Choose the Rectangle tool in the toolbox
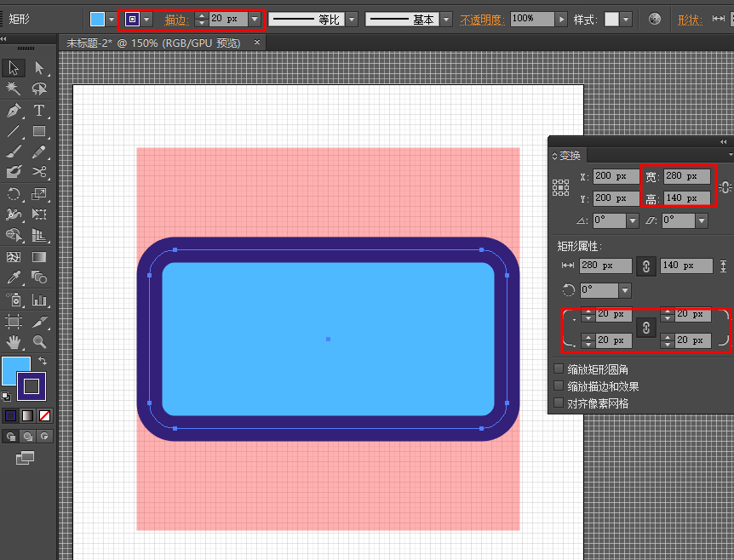 pyautogui.click(x=39, y=131)
